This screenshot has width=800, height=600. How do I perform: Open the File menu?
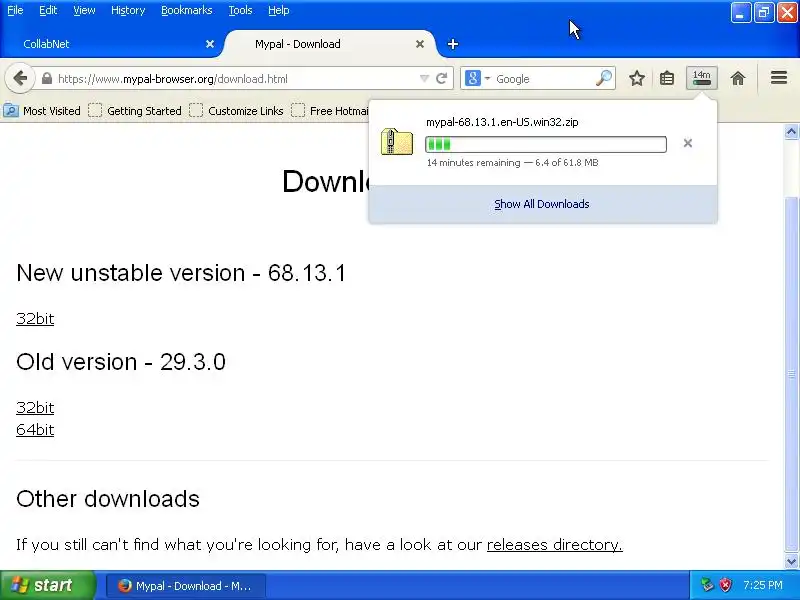pos(15,10)
